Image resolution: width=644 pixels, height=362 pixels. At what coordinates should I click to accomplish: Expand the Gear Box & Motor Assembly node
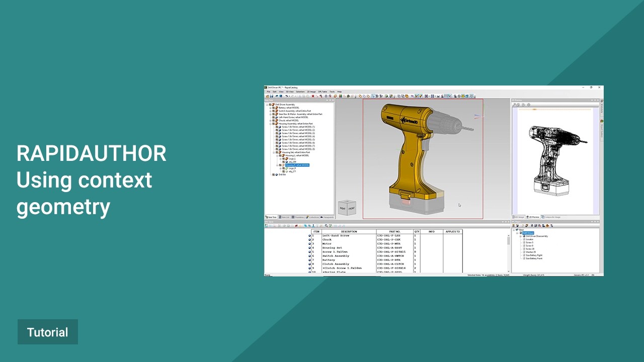pos(270,114)
